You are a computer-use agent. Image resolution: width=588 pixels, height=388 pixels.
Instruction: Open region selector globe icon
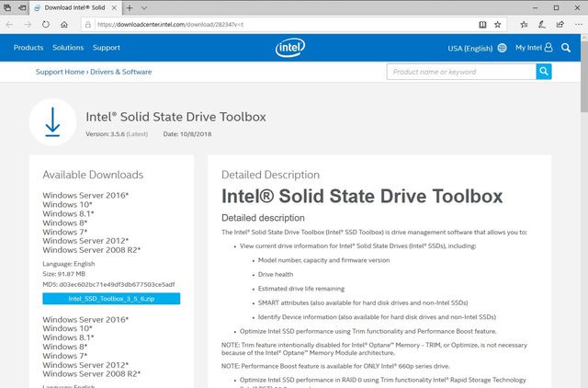pos(503,48)
